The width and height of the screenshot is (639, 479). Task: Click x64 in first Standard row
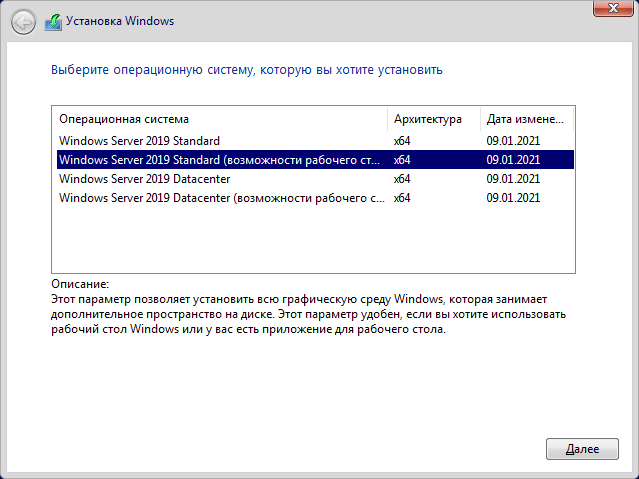(402, 141)
